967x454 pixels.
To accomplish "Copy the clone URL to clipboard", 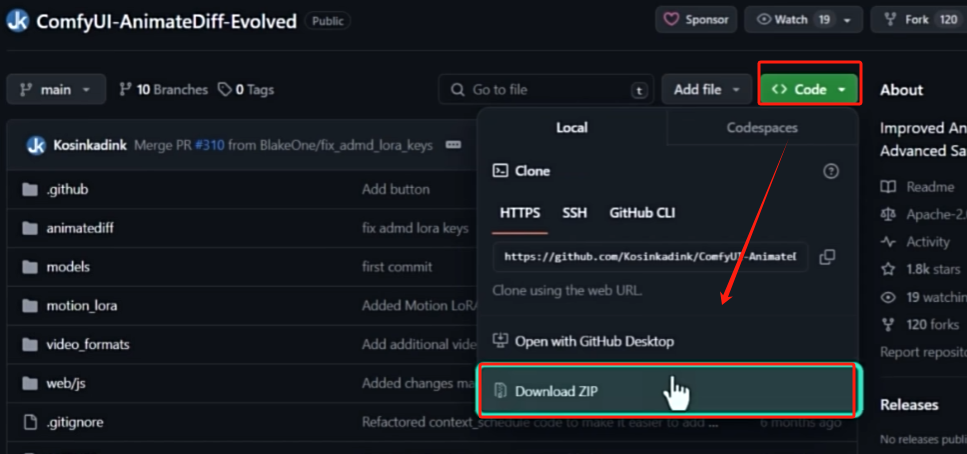I will pyautogui.click(x=827, y=257).
